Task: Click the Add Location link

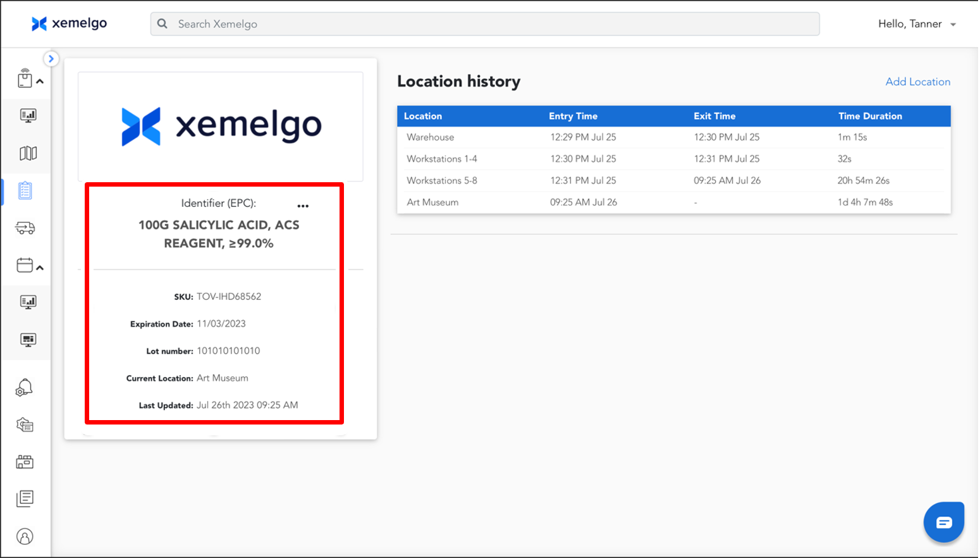Action: pyautogui.click(x=917, y=82)
